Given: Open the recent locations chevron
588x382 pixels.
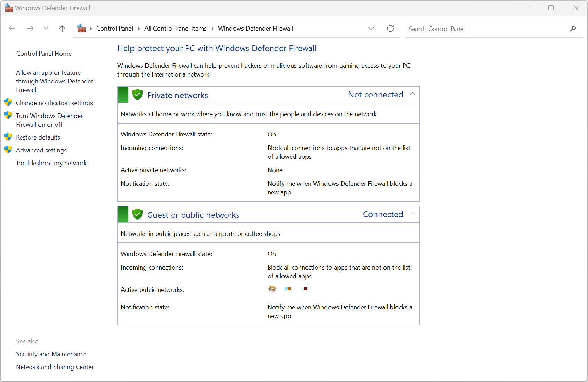Looking at the screenshot, I should point(46,29).
